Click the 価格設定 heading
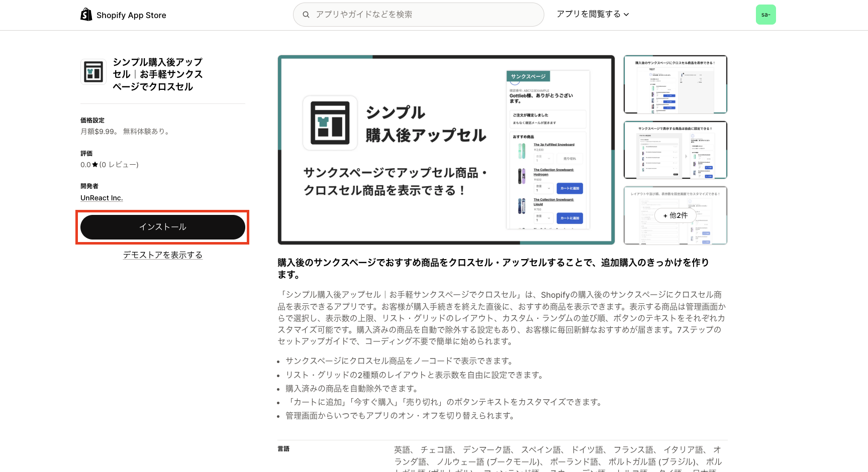 (x=92, y=121)
